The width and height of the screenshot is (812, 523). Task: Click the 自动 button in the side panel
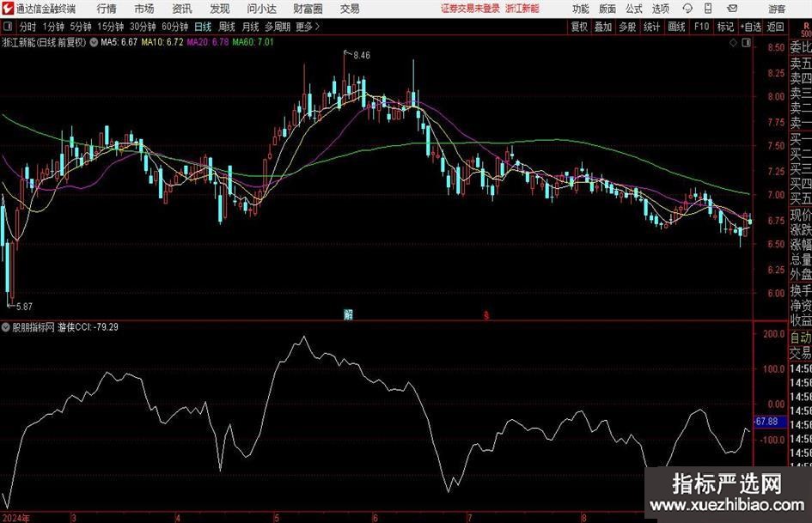tap(801, 338)
